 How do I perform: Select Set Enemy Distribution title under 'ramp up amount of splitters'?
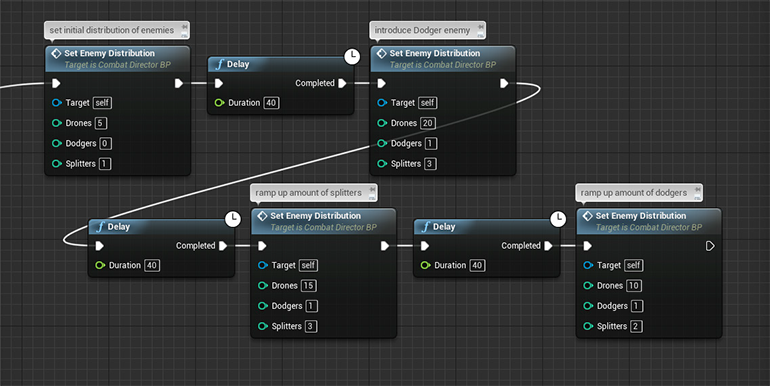[315, 216]
